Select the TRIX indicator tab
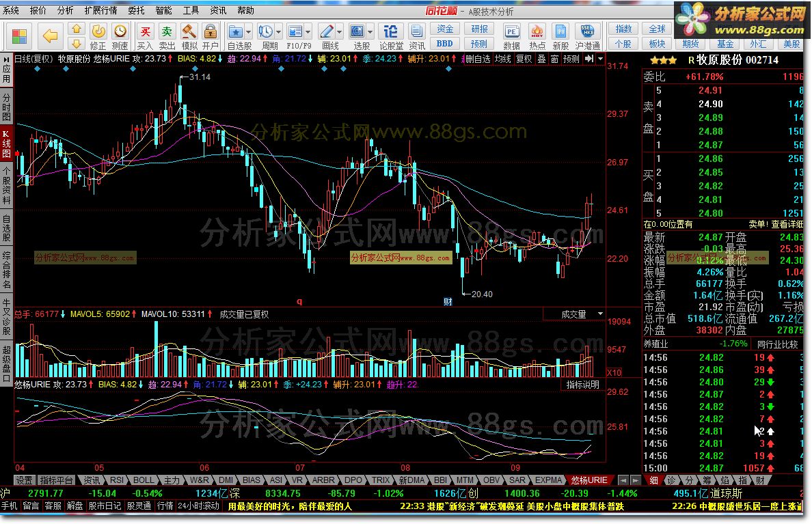This screenshot has height=524, width=812. [x=381, y=480]
